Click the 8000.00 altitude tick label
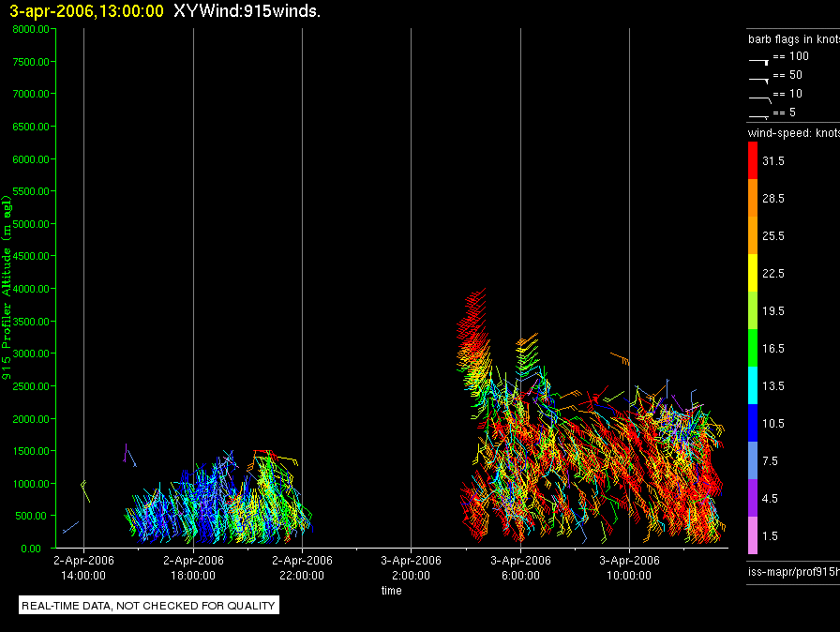 coord(31,29)
